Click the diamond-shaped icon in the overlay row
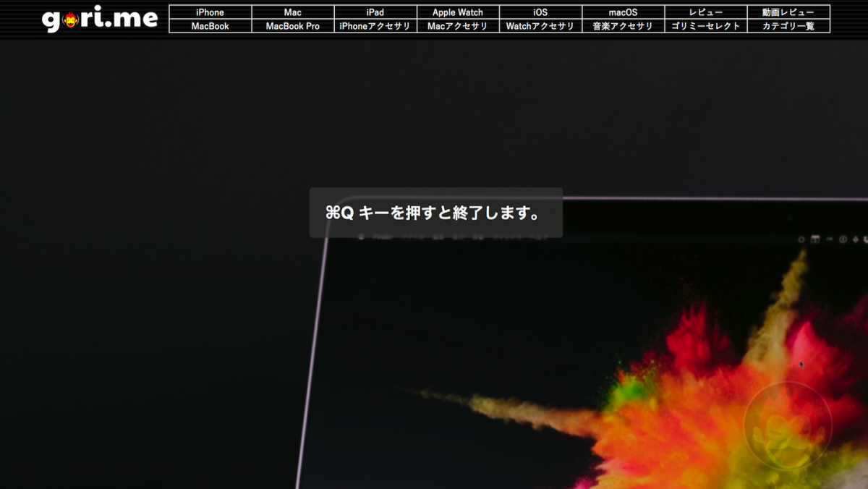This screenshot has height=489, width=868. pyautogui.click(x=856, y=239)
